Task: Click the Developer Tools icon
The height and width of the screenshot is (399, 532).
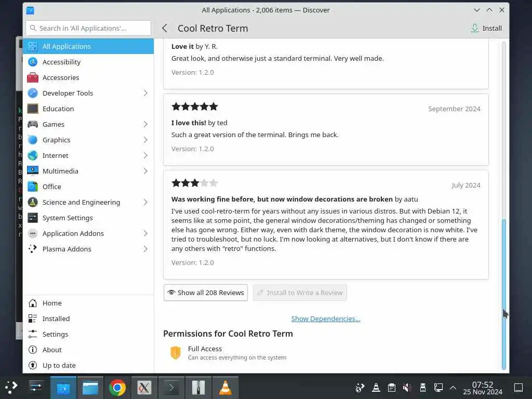Action: click(33, 93)
